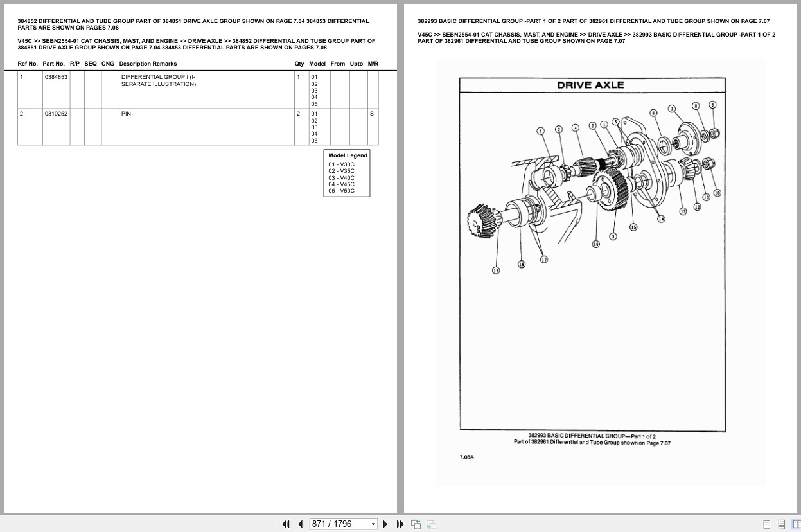The height and width of the screenshot is (532, 801).
Task: Enable single page viewing mode
Action: pos(766,524)
